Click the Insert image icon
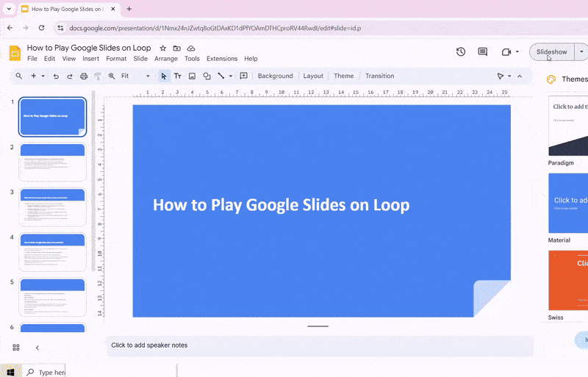588x377 pixels. pos(192,76)
